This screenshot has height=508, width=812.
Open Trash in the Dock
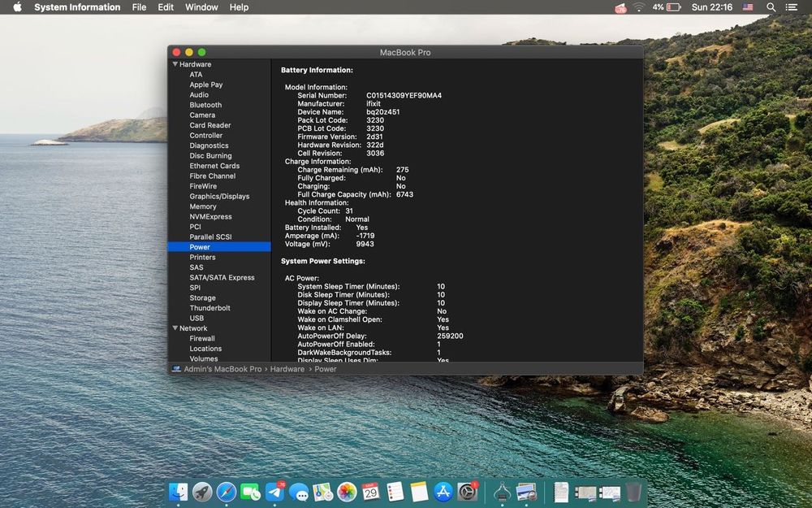pyautogui.click(x=634, y=492)
